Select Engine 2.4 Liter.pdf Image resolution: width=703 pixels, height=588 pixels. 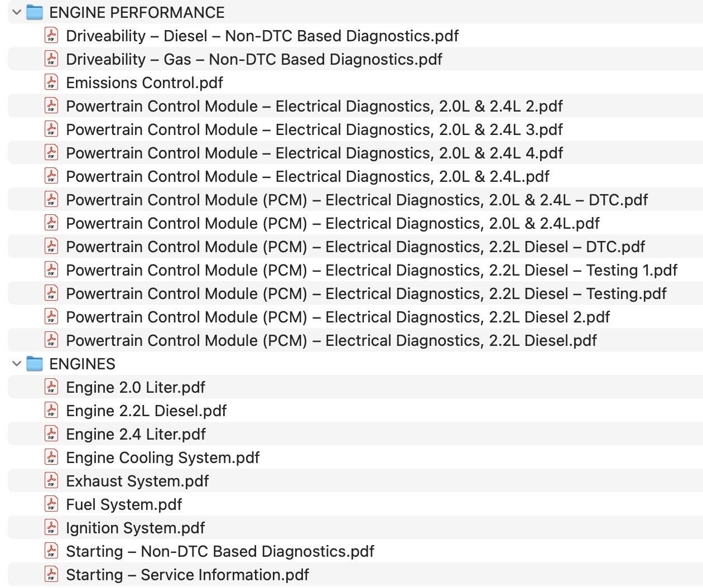136,434
